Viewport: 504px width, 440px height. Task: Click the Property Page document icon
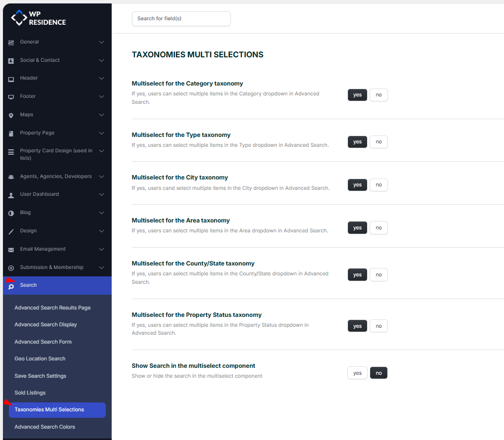coord(11,133)
